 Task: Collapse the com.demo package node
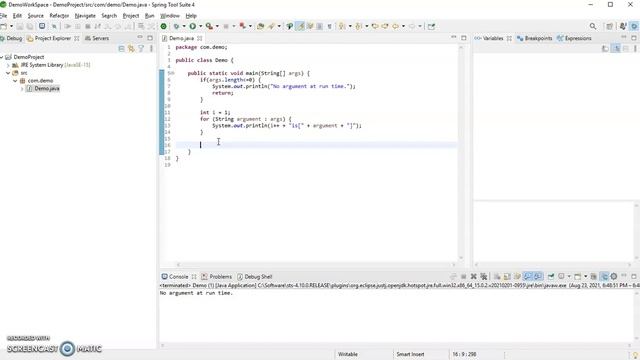(15, 81)
